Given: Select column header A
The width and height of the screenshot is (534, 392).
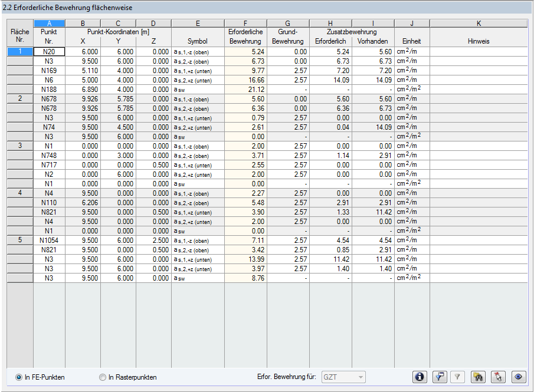Looking at the screenshot, I should 49,24.
